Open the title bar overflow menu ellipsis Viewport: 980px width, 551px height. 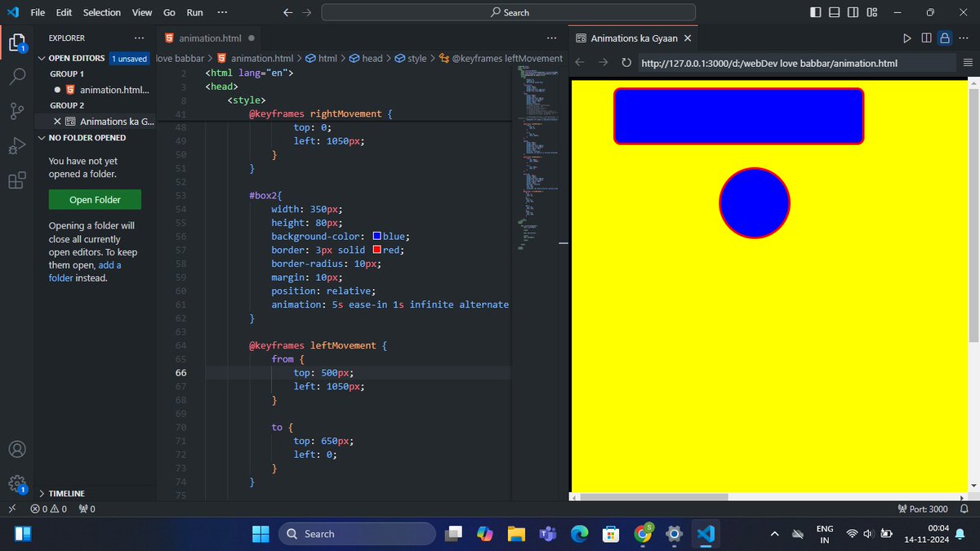[222, 12]
